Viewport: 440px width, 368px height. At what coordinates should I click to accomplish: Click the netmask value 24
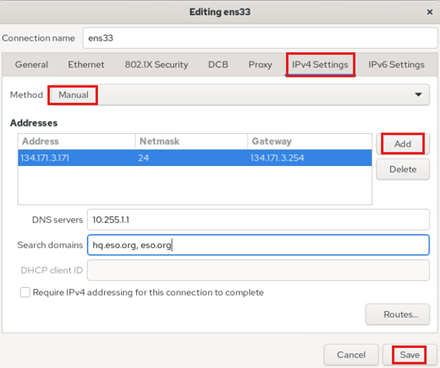[x=143, y=158]
